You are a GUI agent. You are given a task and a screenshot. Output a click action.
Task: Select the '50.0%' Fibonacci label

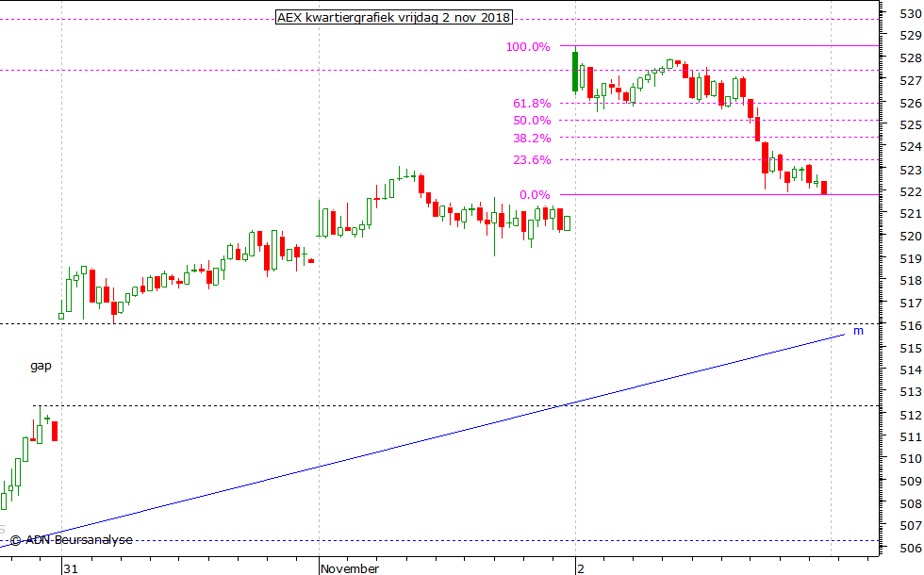click(x=532, y=121)
